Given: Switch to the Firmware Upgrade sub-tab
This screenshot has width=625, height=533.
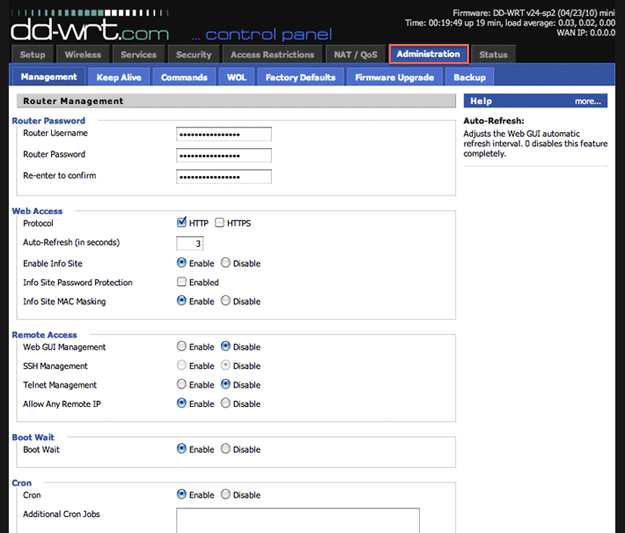Looking at the screenshot, I should coord(395,77).
